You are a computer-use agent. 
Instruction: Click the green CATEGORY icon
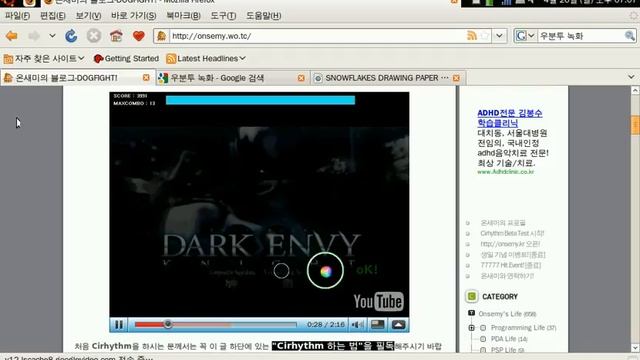point(471,296)
